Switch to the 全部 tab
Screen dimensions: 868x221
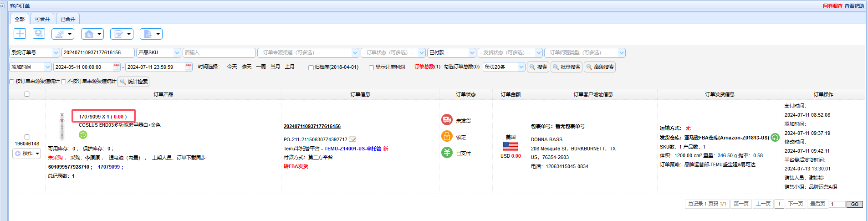[x=20, y=19]
